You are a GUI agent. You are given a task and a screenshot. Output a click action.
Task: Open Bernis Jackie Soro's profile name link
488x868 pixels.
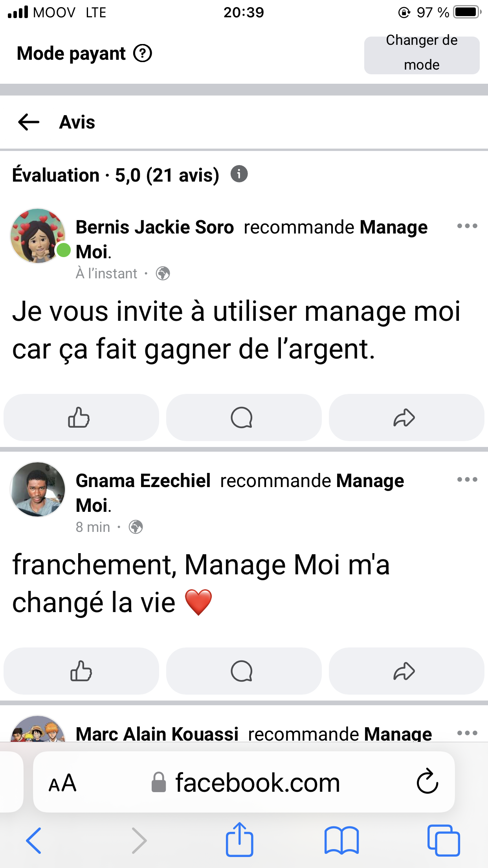[x=154, y=227]
